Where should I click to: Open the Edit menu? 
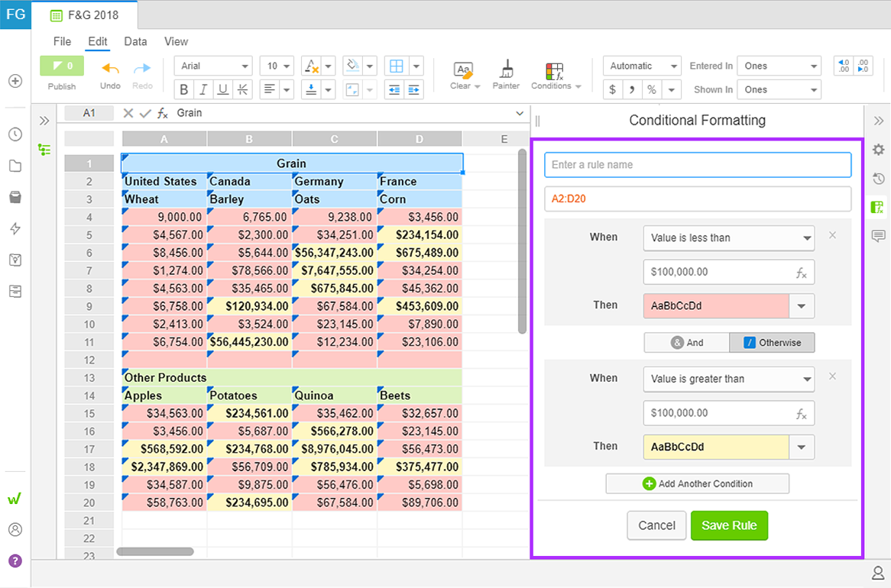(x=98, y=41)
